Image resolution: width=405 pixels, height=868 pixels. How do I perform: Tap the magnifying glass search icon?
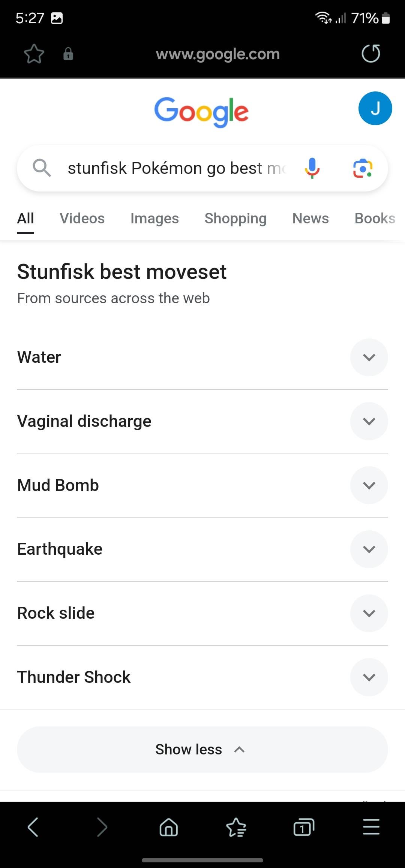[41, 168]
